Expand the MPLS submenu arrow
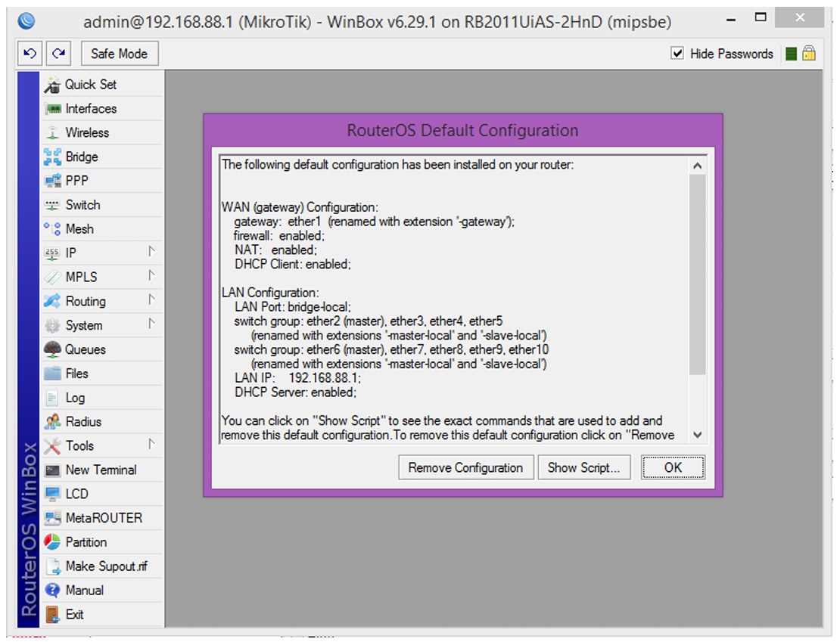Viewport: 840px width, 642px height. click(151, 276)
